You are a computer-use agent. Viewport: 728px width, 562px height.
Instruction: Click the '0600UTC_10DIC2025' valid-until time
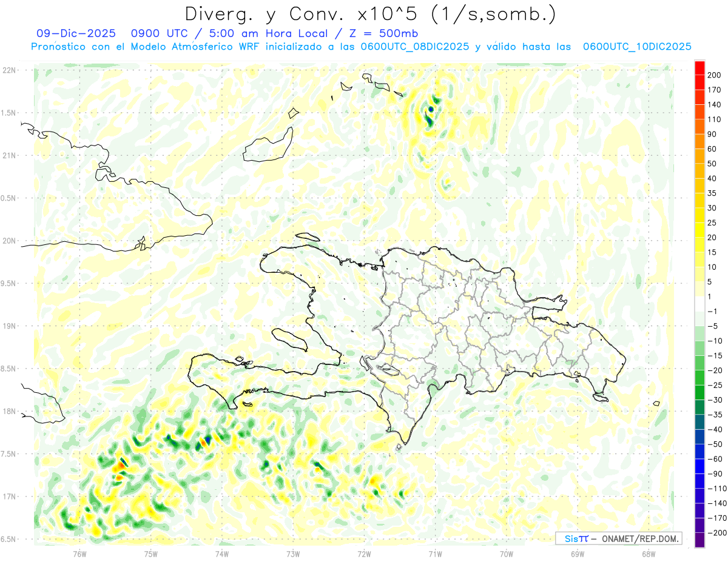pyautogui.click(x=637, y=47)
